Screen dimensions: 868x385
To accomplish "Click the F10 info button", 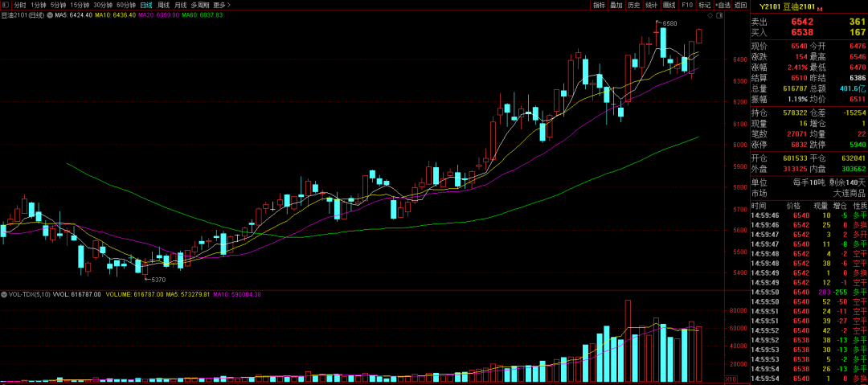I will [687, 5].
